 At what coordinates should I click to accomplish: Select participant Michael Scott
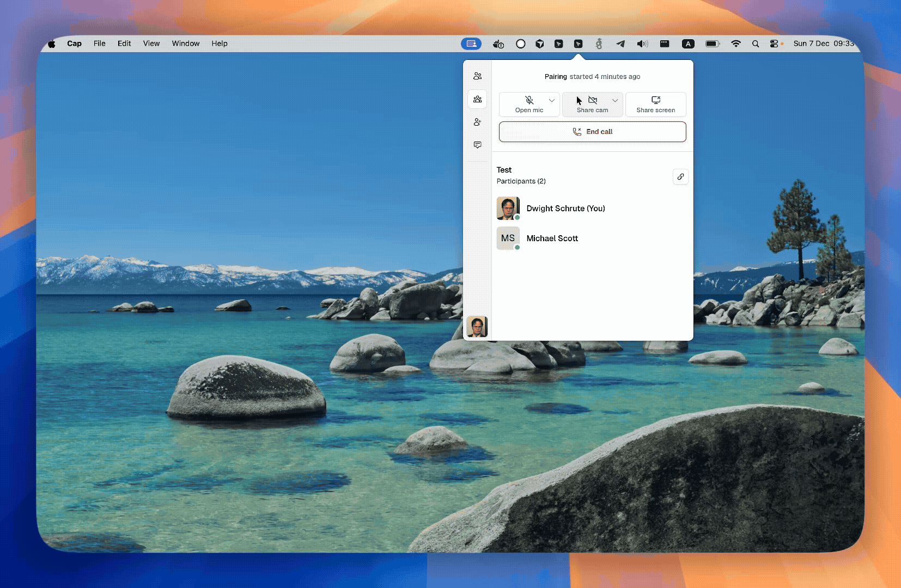pos(552,238)
